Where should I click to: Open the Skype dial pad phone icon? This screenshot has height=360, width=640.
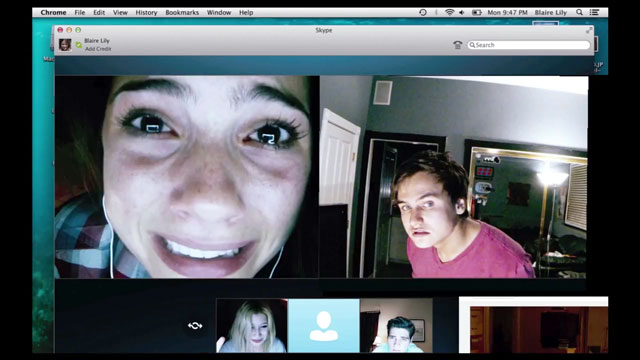click(x=458, y=45)
